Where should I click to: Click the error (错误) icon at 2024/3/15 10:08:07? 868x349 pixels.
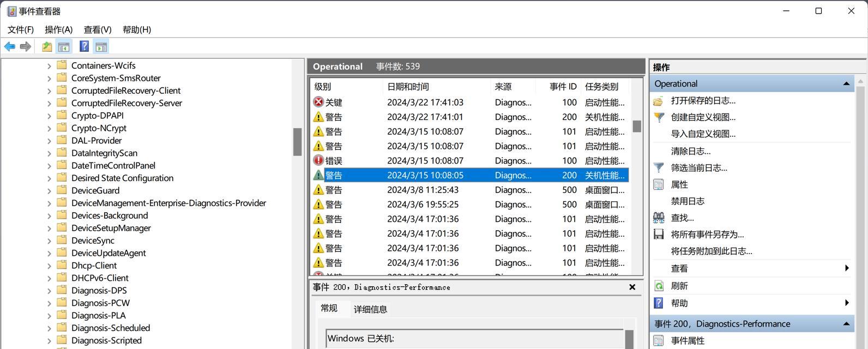click(x=318, y=160)
